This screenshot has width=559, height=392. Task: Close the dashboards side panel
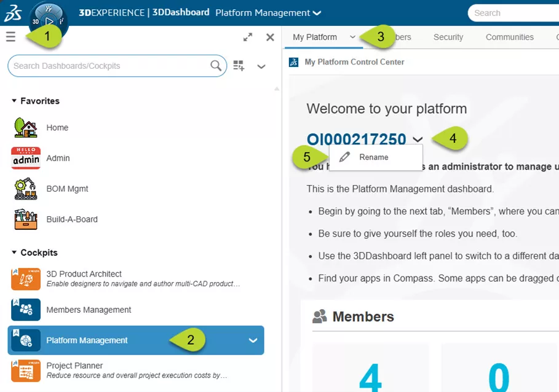pyautogui.click(x=270, y=37)
